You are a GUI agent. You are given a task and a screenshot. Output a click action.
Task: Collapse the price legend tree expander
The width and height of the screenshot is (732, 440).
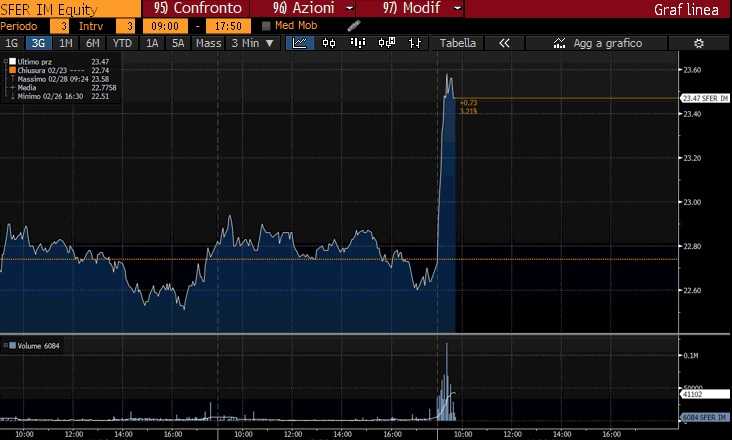(6, 61)
